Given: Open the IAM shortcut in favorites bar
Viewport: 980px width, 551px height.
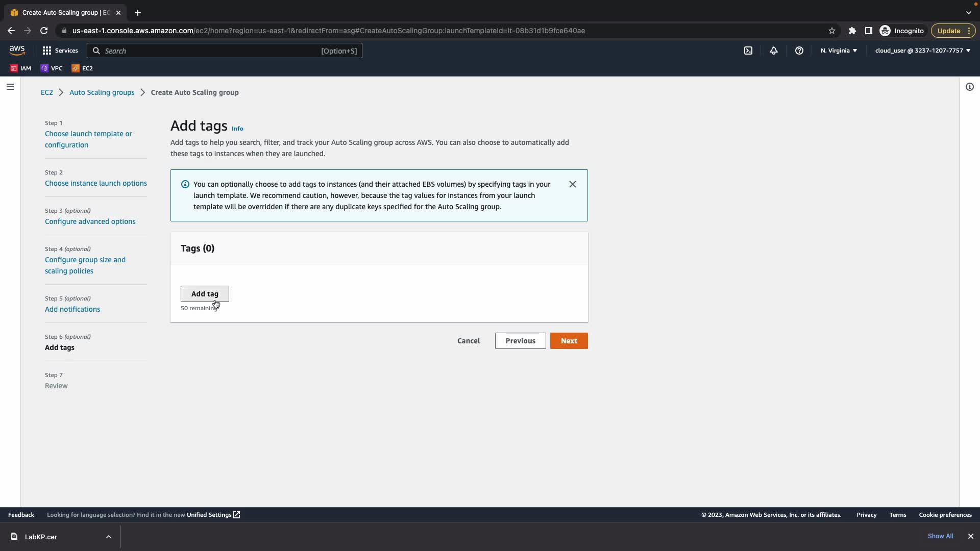Looking at the screenshot, I should point(21,68).
